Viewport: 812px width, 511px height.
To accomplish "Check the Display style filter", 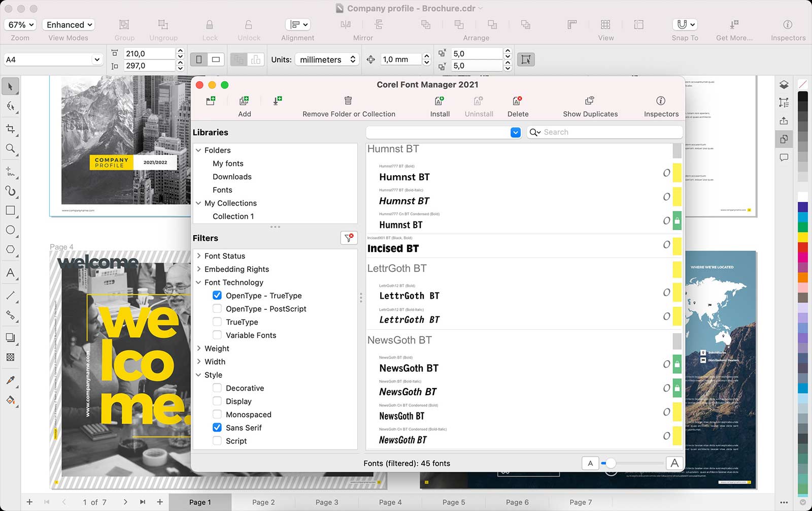I will tap(217, 401).
